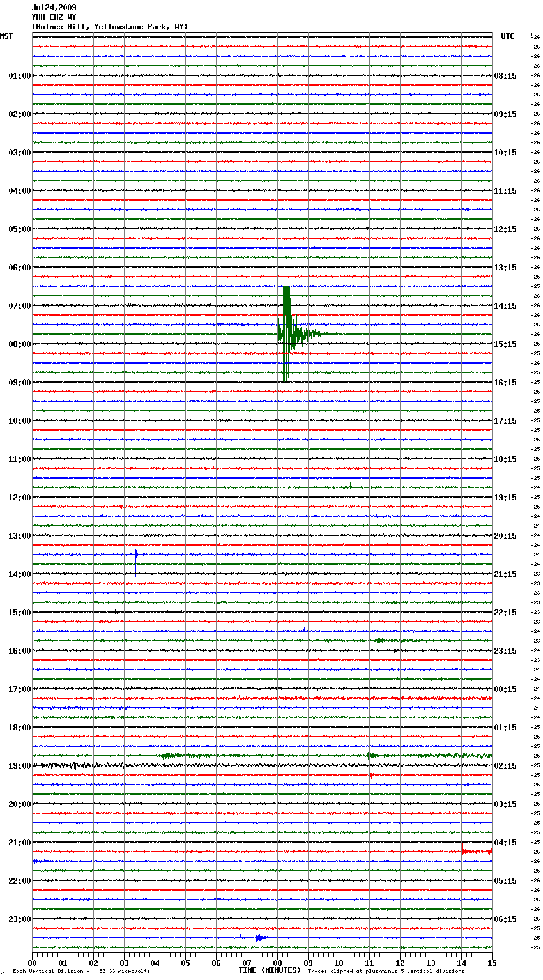Click the 11:15 UTC time label
Viewport: 543px width, 980px height.
[x=505, y=190]
